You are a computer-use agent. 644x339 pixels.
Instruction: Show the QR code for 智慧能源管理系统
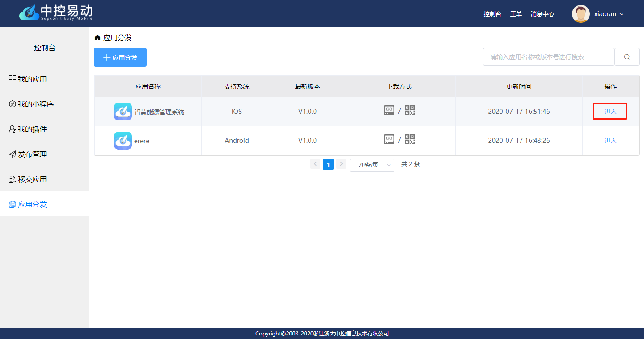point(410,110)
